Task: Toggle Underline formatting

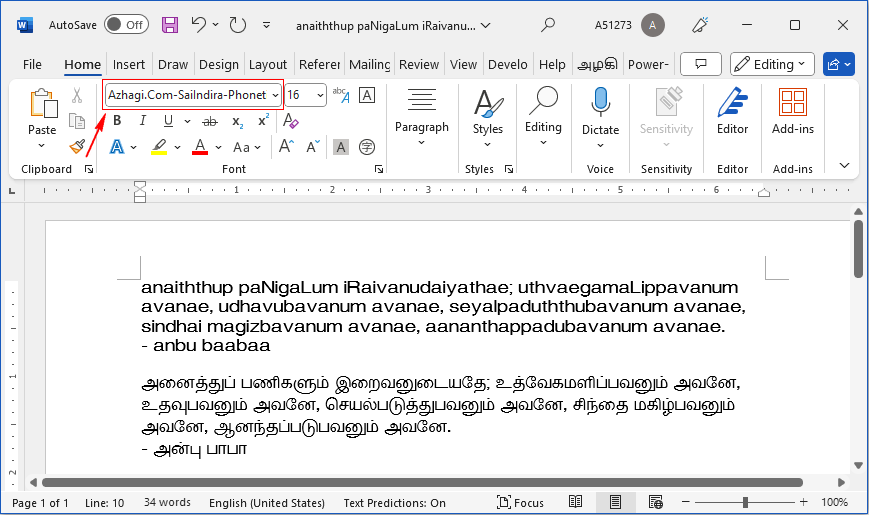Action: pos(168,120)
